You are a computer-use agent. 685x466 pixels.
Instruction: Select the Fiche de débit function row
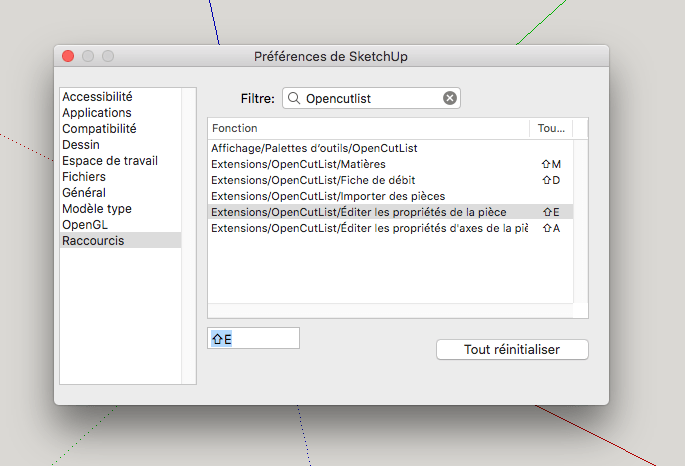tap(391, 180)
